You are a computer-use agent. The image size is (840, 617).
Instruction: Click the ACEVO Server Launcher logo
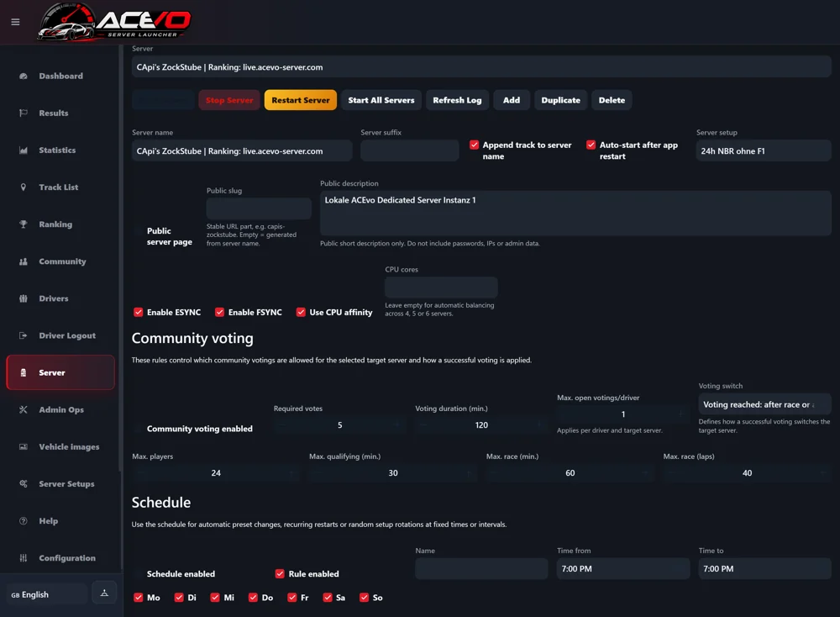pyautogui.click(x=114, y=22)
